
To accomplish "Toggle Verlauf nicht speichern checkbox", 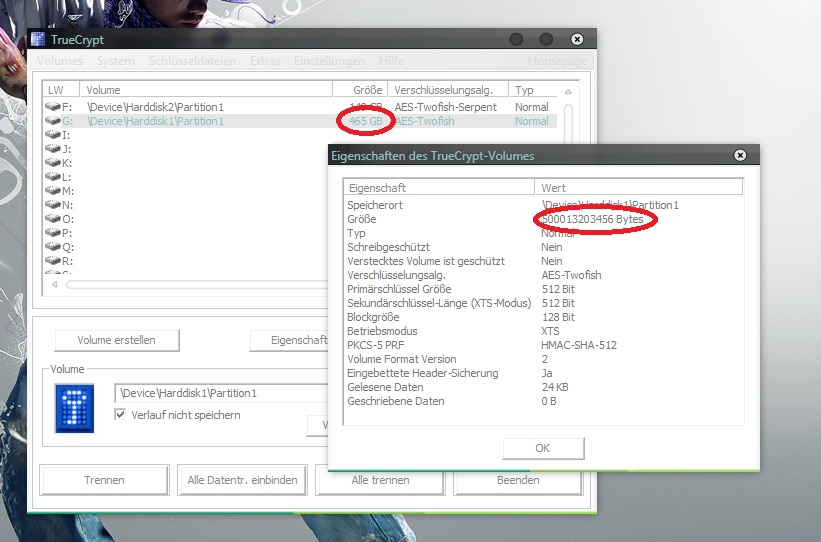I will click(120, 415).
